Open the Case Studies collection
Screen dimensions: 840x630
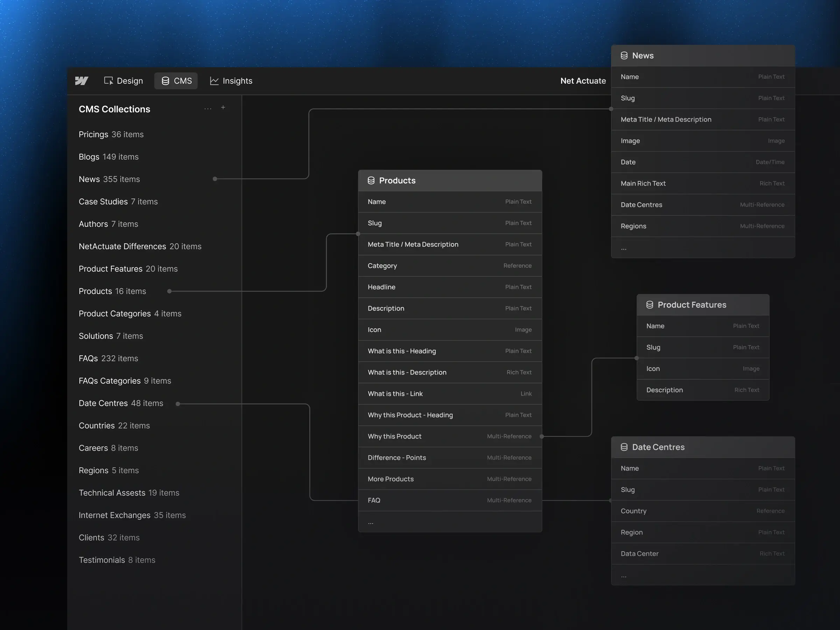118,202
